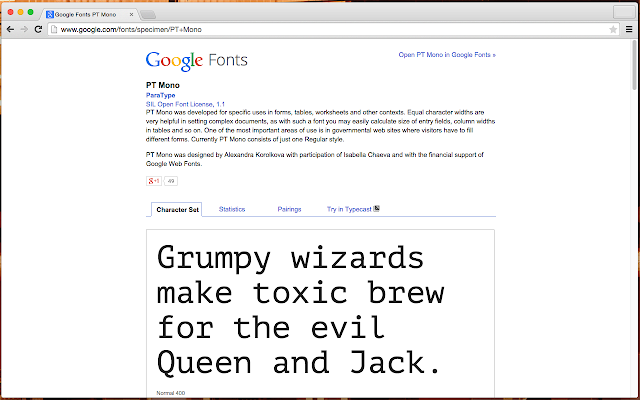Image resolution: width=640 pixels, height=400 pixels.
Task: Open the Try in Typecast tab
Action: click(349, 209)
